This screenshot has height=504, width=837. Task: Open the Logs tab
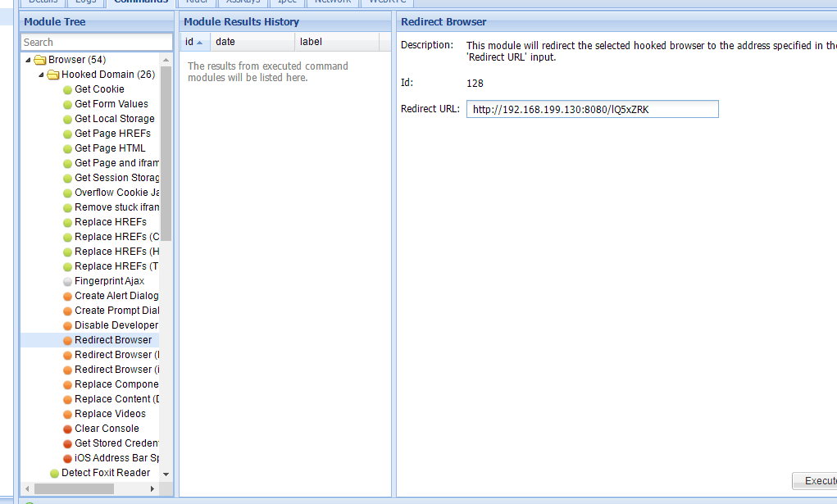[85, 2]
